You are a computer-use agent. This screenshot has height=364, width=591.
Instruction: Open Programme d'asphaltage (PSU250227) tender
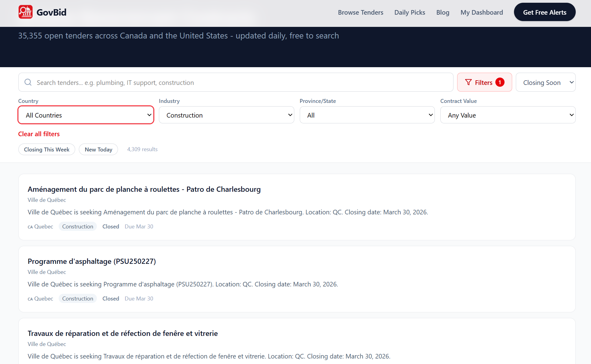(92, 261)
